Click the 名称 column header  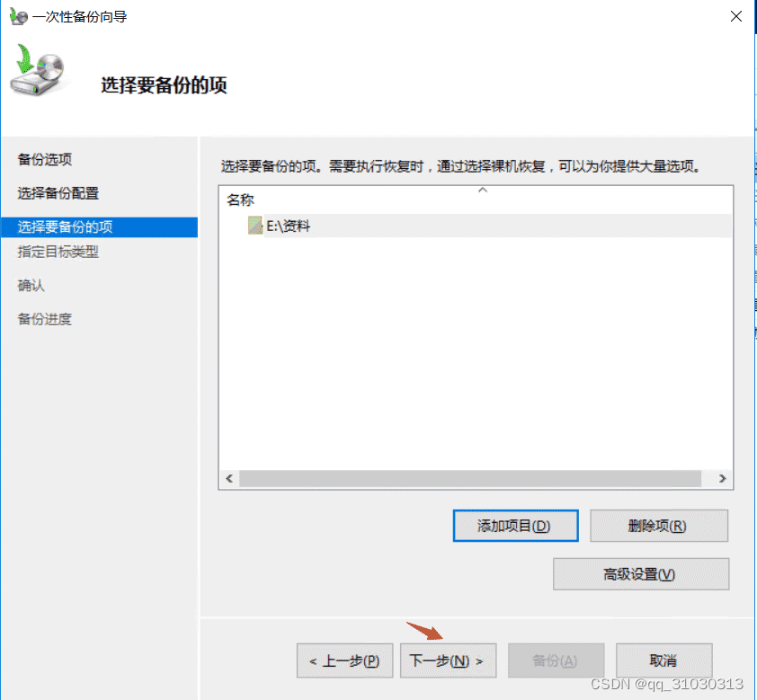click(240, 199)
